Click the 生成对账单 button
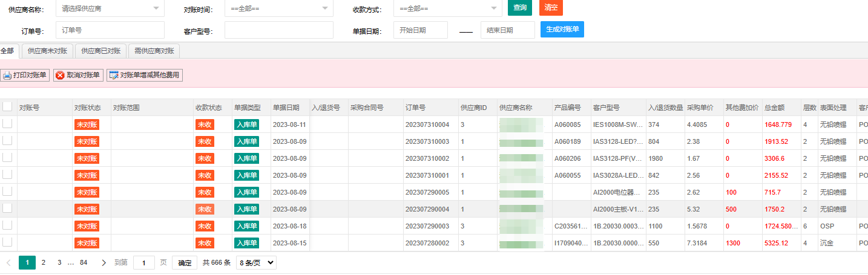868x275 pixels. [562, 30]
